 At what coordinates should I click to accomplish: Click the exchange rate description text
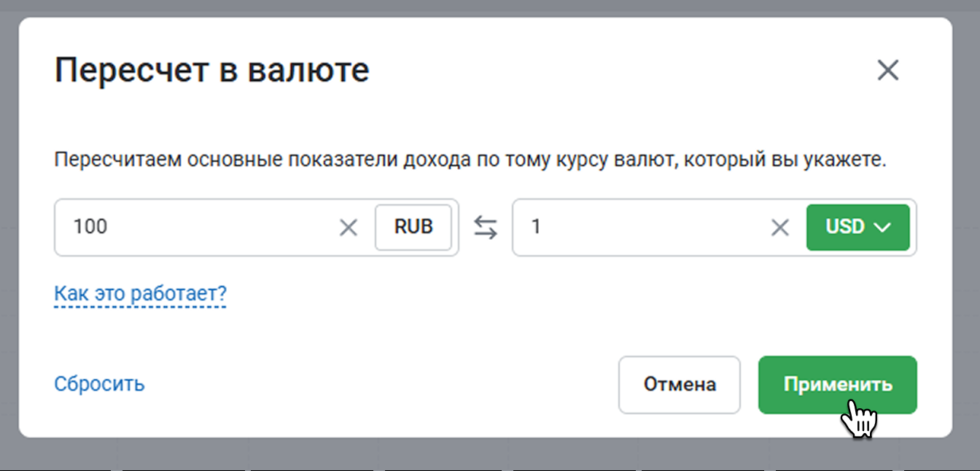[x=470, y=160]
